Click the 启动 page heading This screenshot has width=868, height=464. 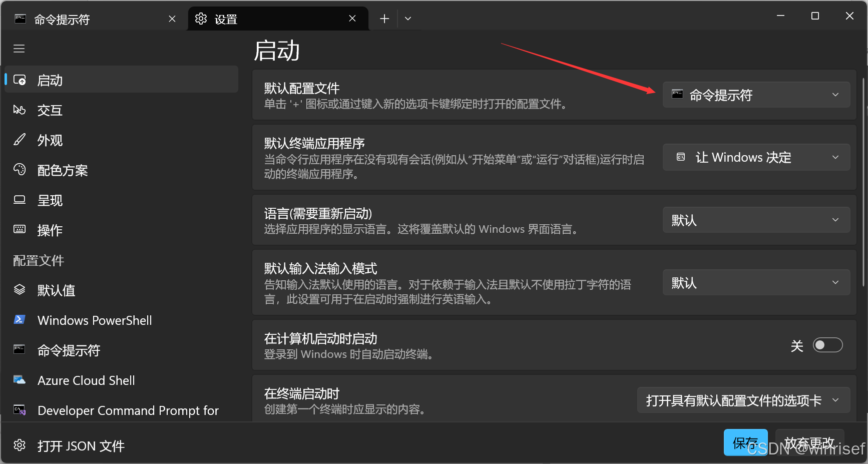coord(277,51)
